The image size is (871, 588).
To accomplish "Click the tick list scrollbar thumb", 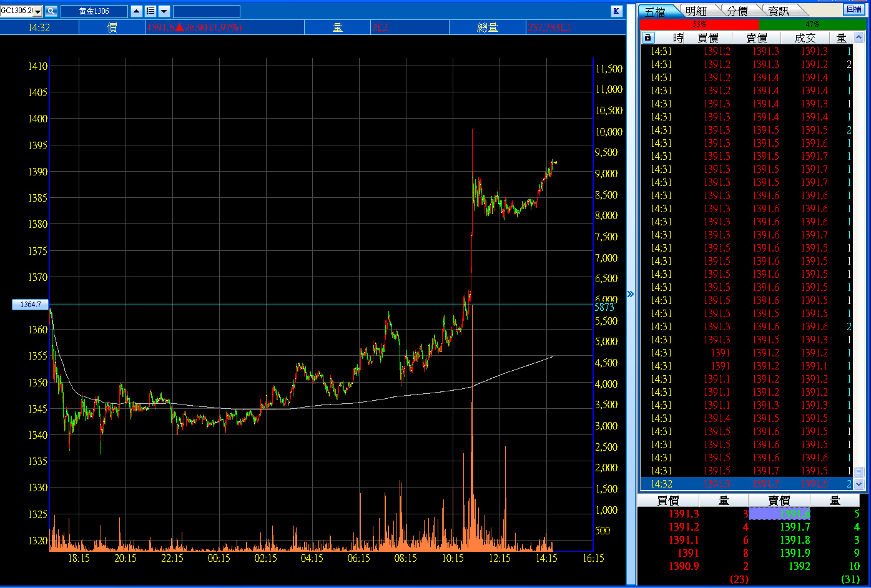I will pos(859,472).
